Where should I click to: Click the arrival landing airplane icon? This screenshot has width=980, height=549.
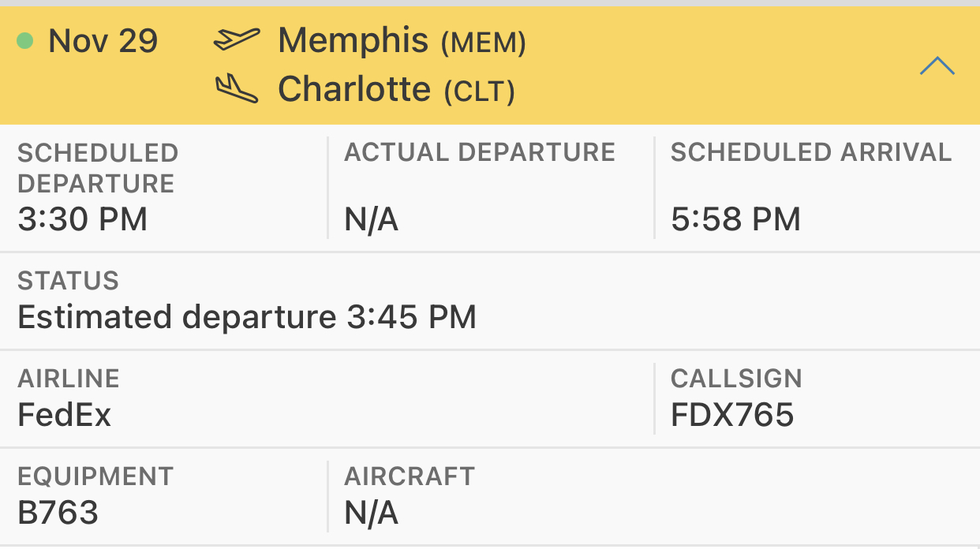coord(237,88)
